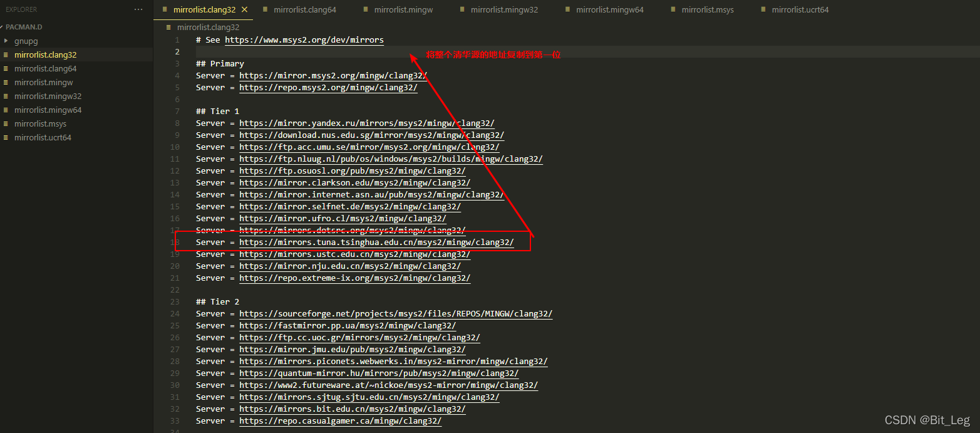Close the mirrorlist.clang32 tab
980x433 pixels.
pos(244,9)
